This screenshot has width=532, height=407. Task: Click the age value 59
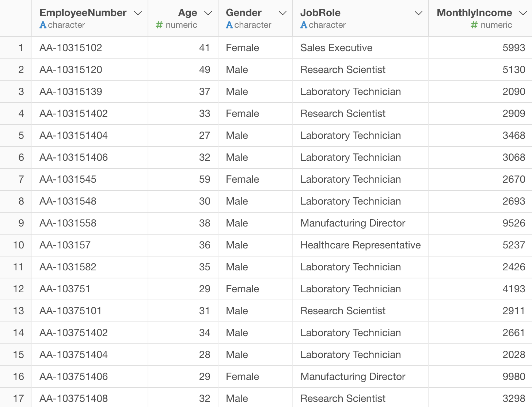[205, 179]
